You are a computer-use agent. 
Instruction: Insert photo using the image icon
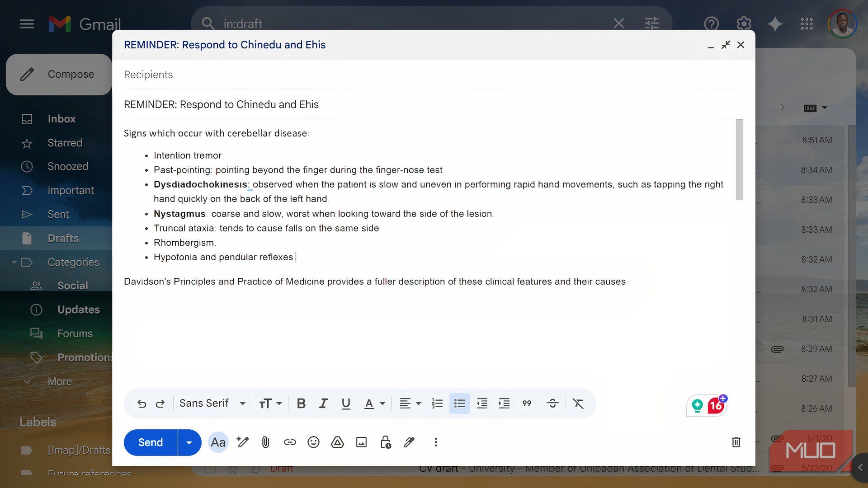coord(361,442)
